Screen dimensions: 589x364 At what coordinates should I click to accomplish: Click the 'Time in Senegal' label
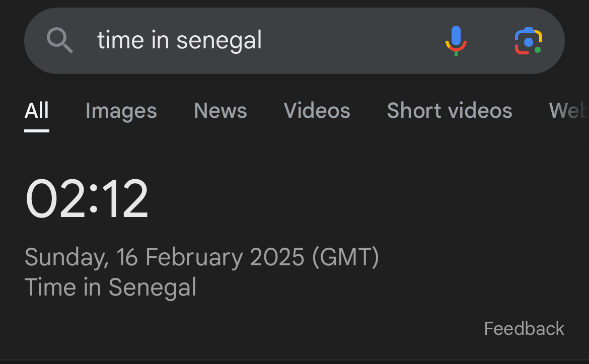click(x=110, y=287)
